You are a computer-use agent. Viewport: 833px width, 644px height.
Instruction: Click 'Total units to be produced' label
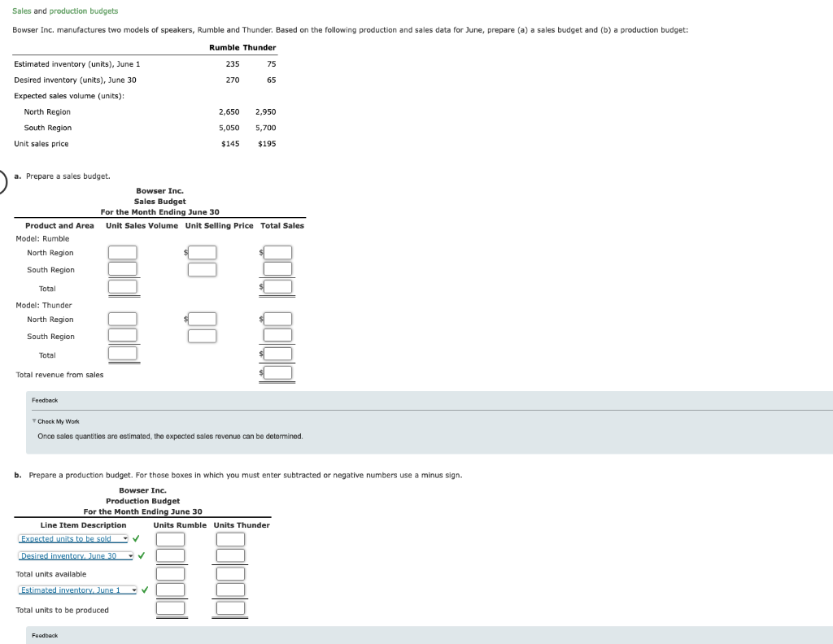pos(62,611)
